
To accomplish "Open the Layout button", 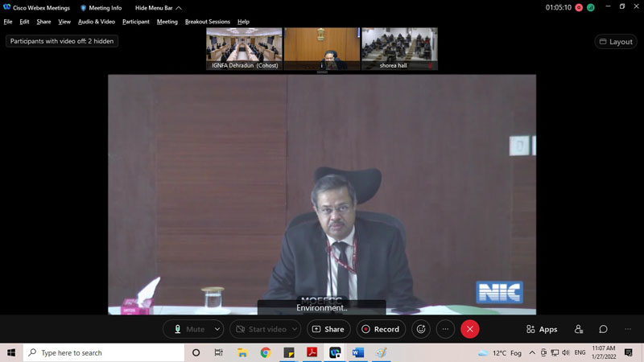I will 615,42.
